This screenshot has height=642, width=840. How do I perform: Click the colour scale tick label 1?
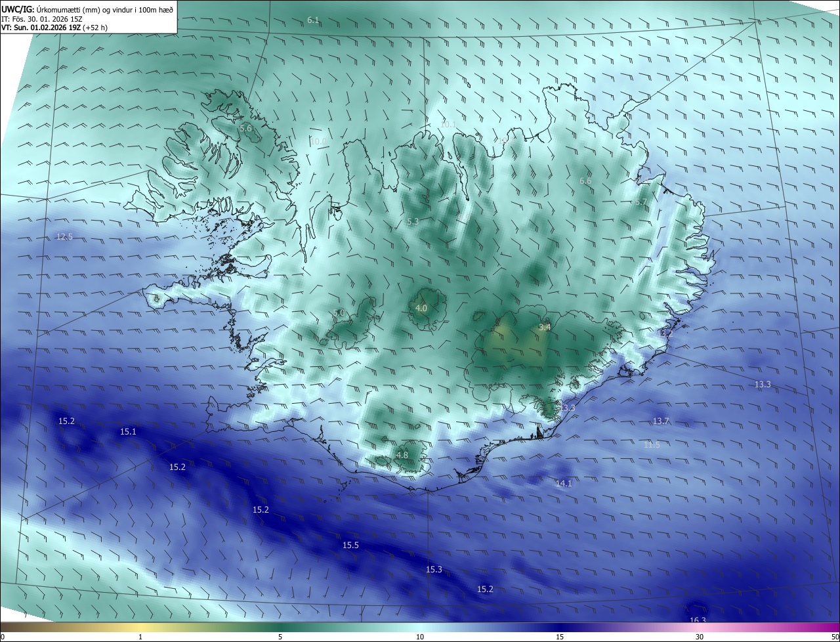point(140,637)
